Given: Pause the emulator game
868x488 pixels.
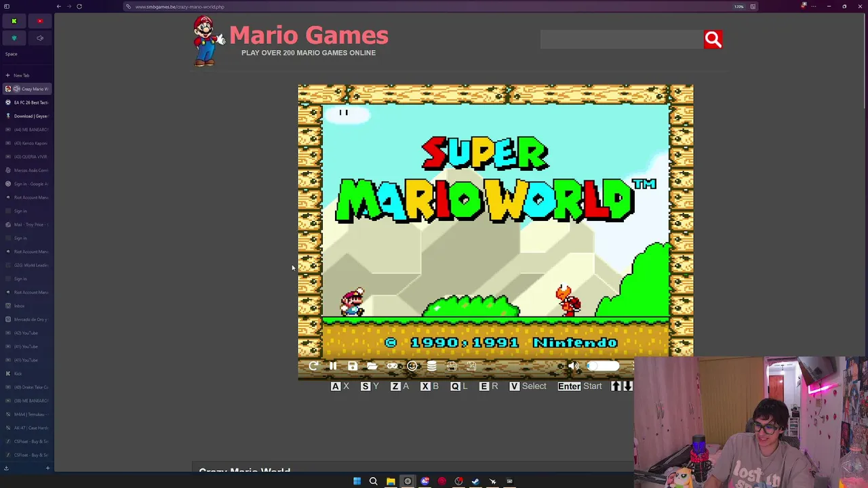Looking at the screenshot, I should (333, 366).
